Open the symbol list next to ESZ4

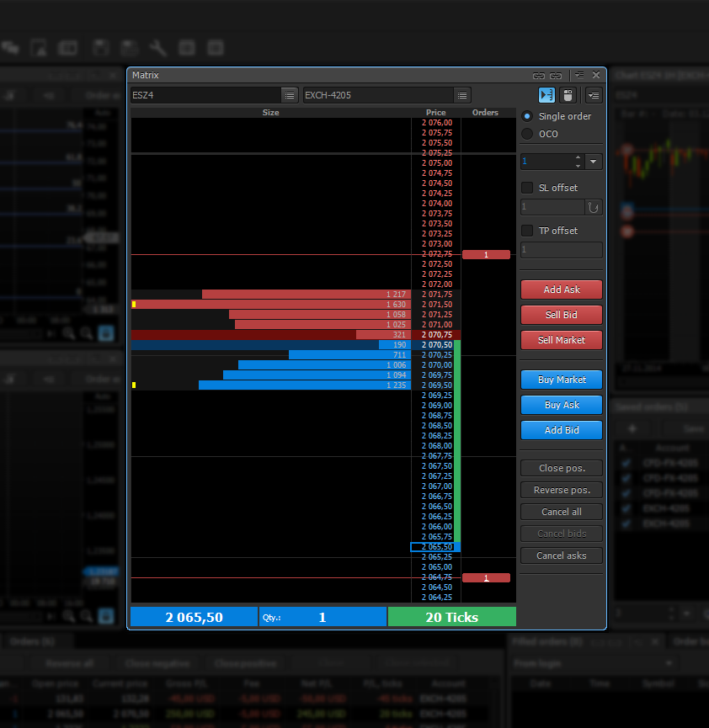click(289, 95)
